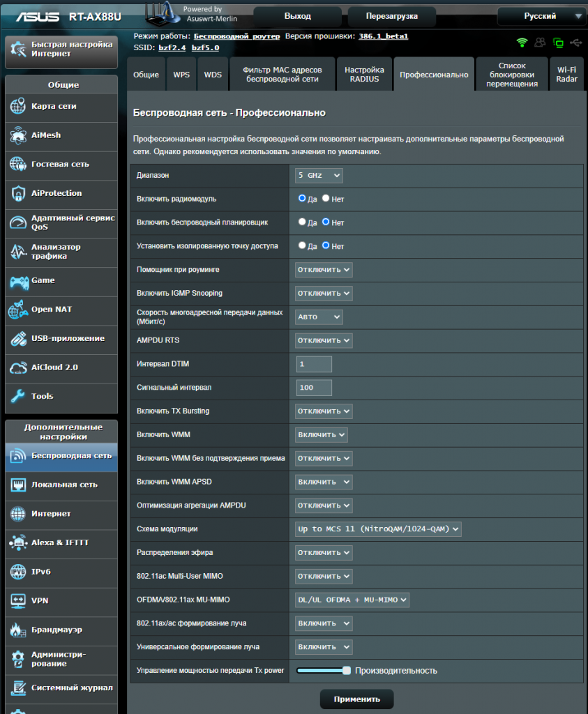Click the Гостевая сеть icon

[x=18, y=164]
